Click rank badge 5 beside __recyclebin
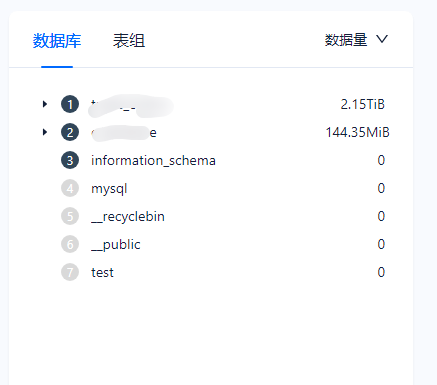 pos(70,216)
